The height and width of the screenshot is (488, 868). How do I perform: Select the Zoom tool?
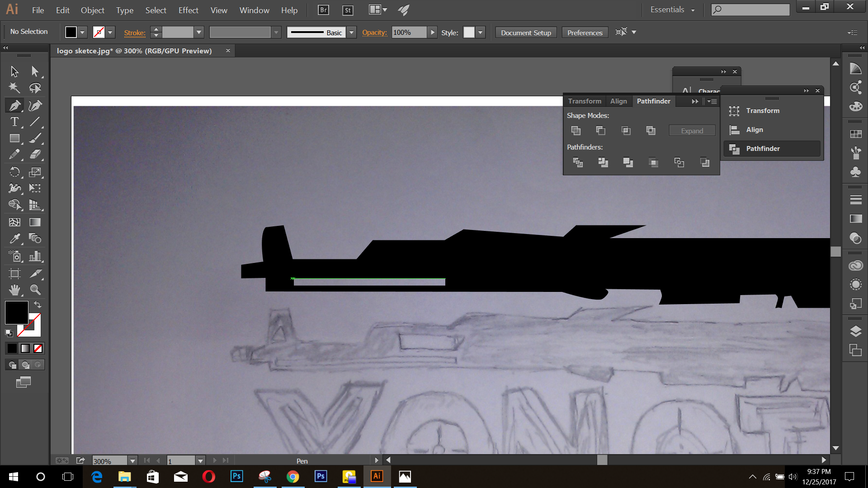[x=35, y=290]
